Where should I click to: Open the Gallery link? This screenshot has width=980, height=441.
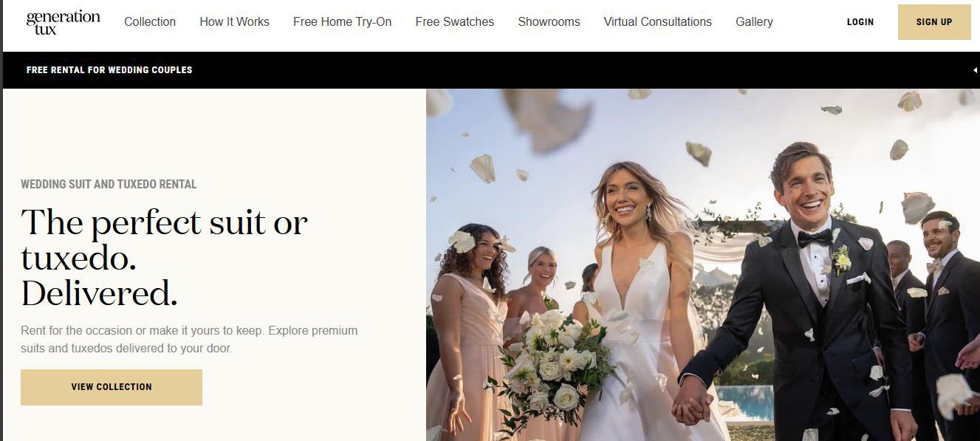coord(754,22)
